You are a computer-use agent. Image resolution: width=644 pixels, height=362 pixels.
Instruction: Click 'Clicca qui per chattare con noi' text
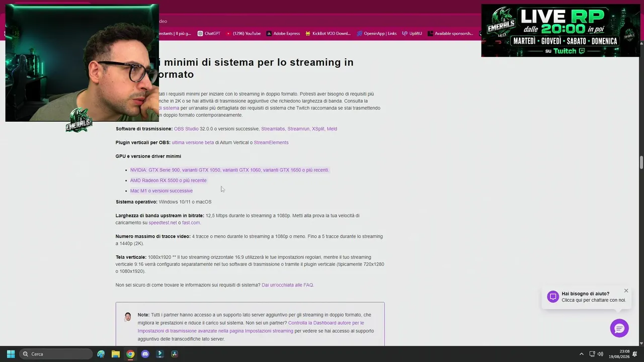(x=594, y=300)
